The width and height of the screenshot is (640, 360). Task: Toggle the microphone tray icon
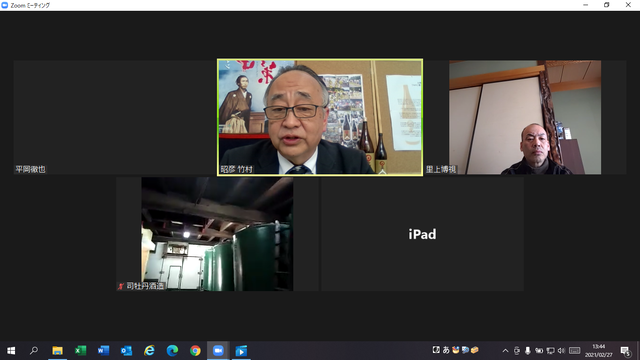pos(528,351)
